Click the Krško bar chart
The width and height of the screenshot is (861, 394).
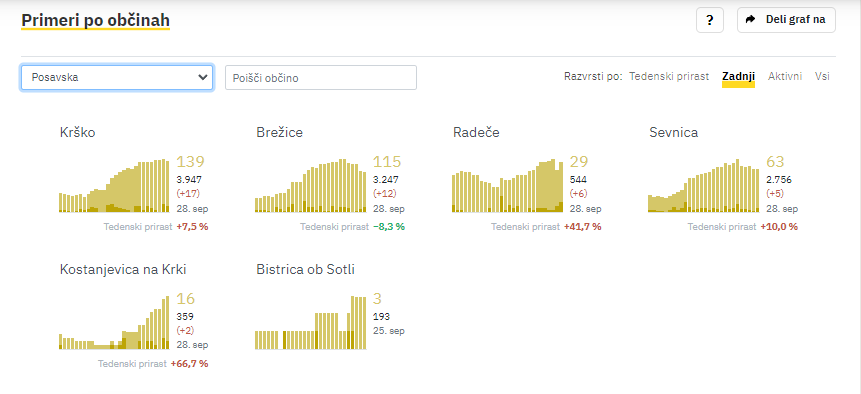114,185
